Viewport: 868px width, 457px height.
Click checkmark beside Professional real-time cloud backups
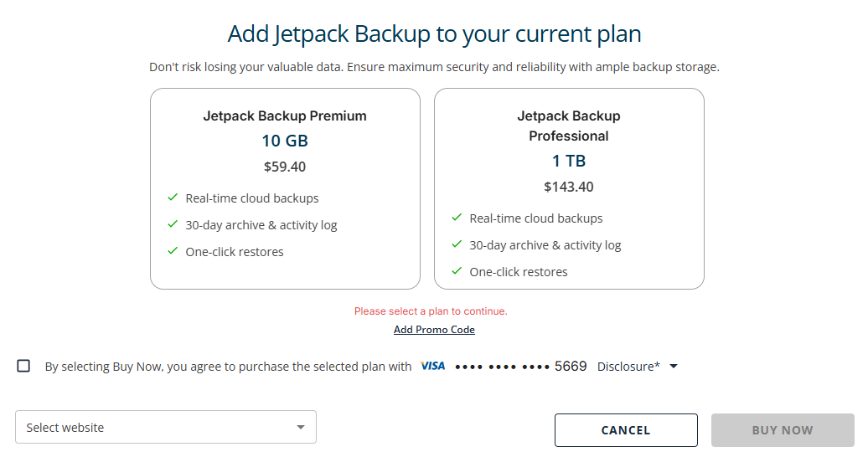click(457, 218)
